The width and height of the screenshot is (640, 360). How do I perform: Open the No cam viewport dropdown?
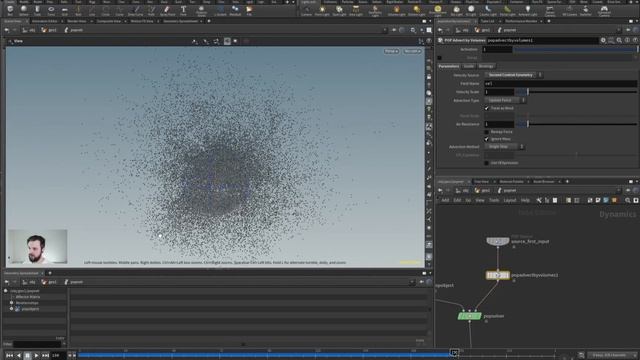point(412,51)
